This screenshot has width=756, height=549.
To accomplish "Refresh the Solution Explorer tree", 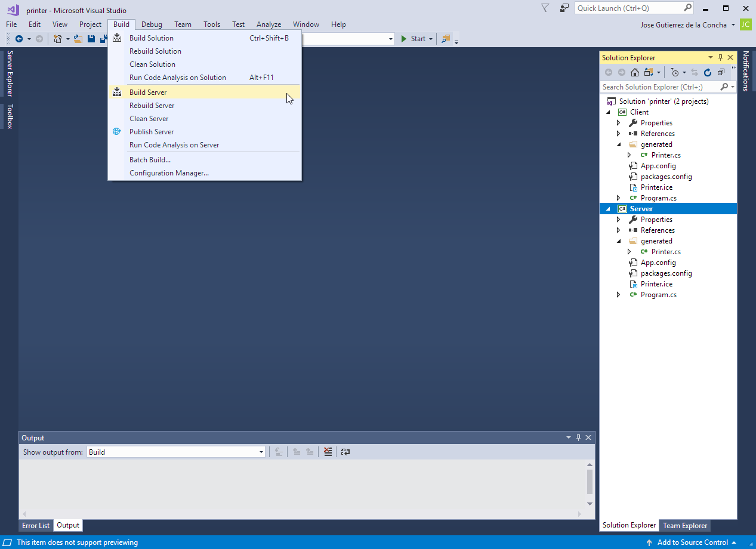I will [708, 72].
